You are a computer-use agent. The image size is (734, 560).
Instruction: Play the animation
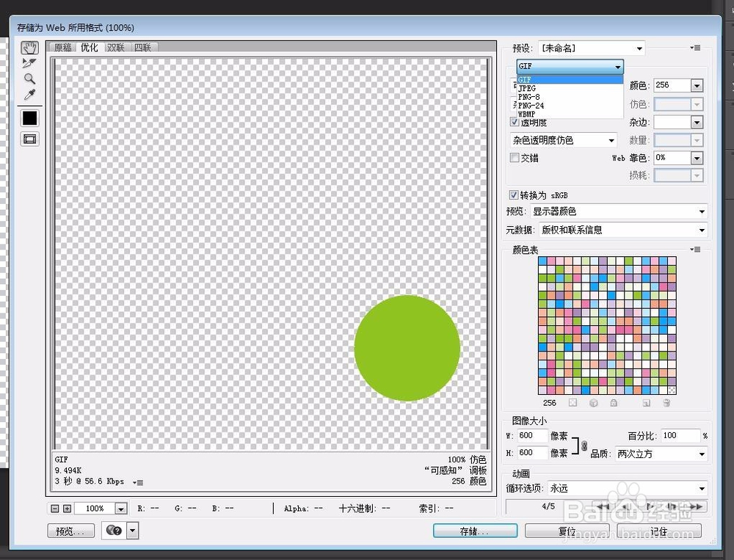(650, 506)
